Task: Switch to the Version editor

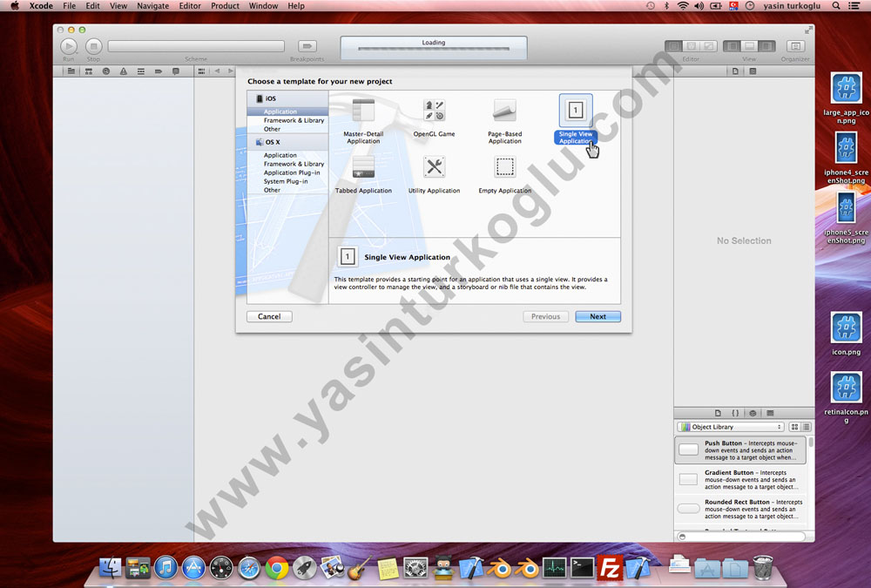Action: click(709, 46)
